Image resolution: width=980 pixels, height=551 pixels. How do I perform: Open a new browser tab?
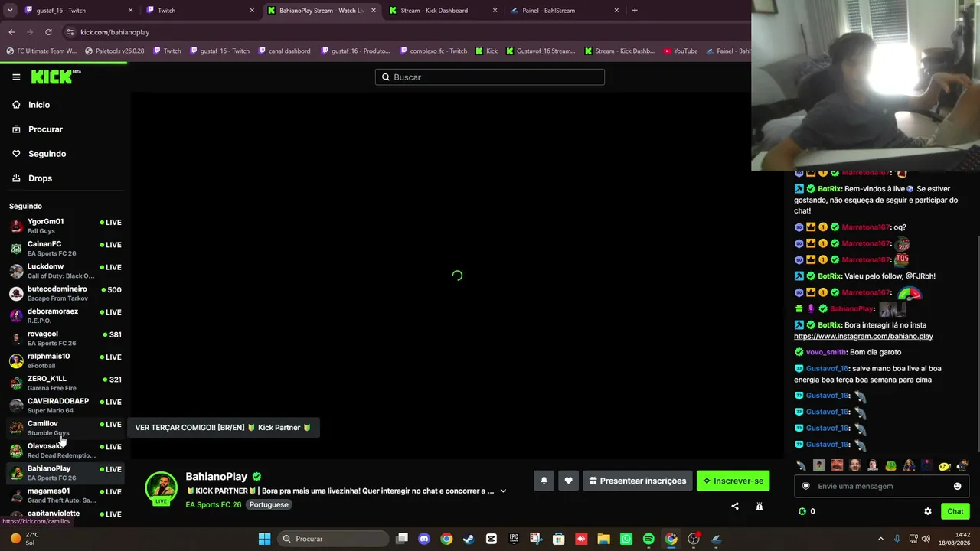point(635,11)
